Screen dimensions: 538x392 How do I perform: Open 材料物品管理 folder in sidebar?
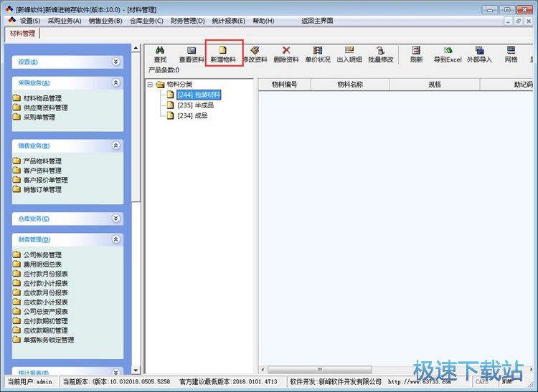coord(37,98)
